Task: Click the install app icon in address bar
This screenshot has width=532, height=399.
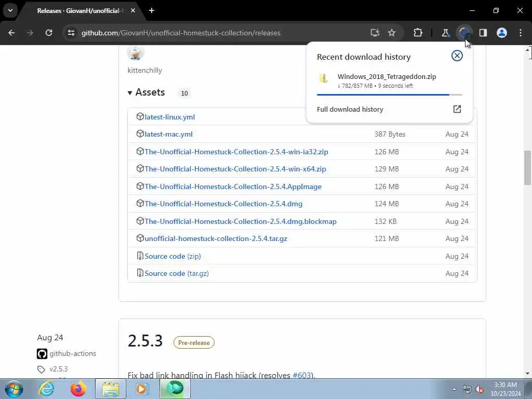Action: point(375,33)
